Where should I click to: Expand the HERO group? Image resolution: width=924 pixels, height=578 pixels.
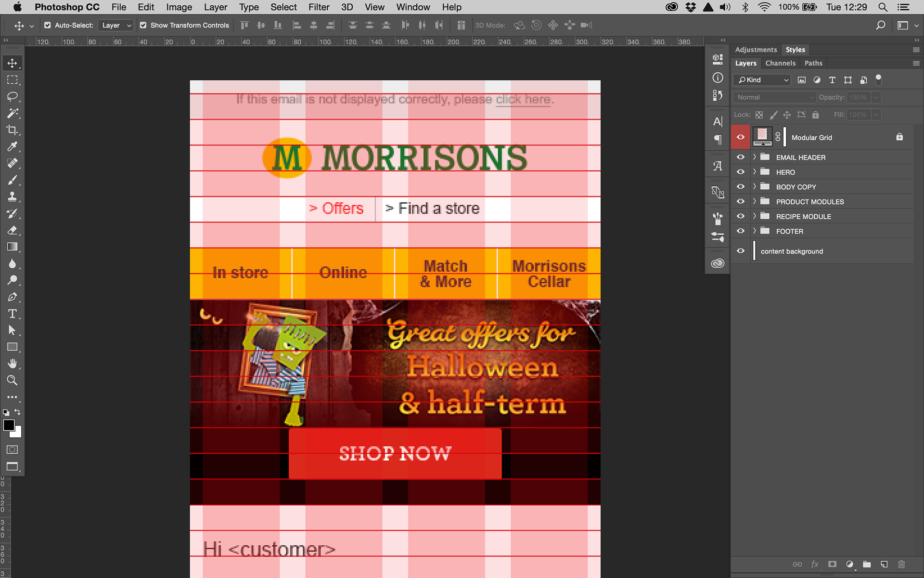(x=754, y=172)
